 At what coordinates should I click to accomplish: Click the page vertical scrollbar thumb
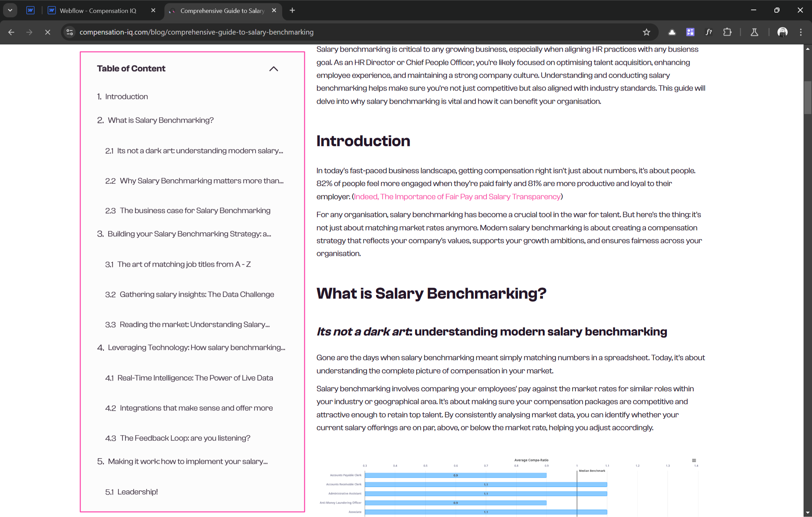808,98
